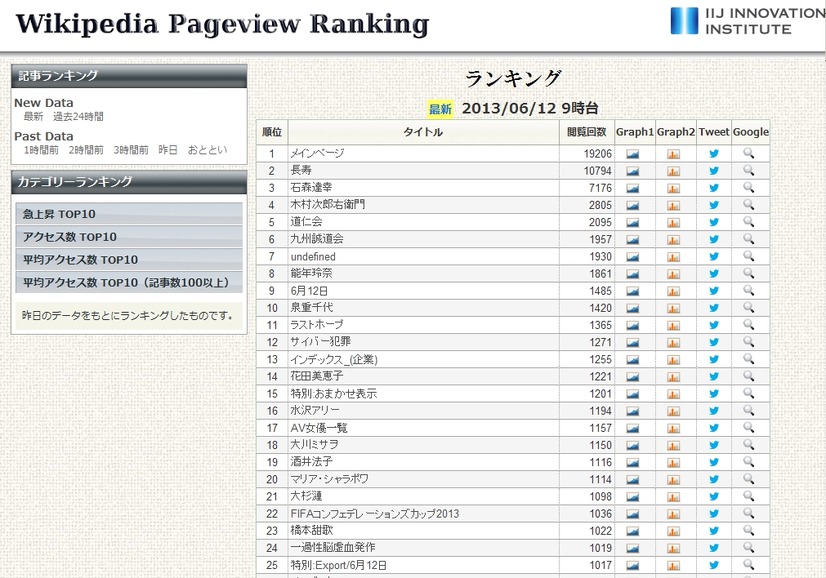Graph1 icon for 特別:Export/6月12日 row
Viewport: 826px width, 578px height.
point(633,565)
